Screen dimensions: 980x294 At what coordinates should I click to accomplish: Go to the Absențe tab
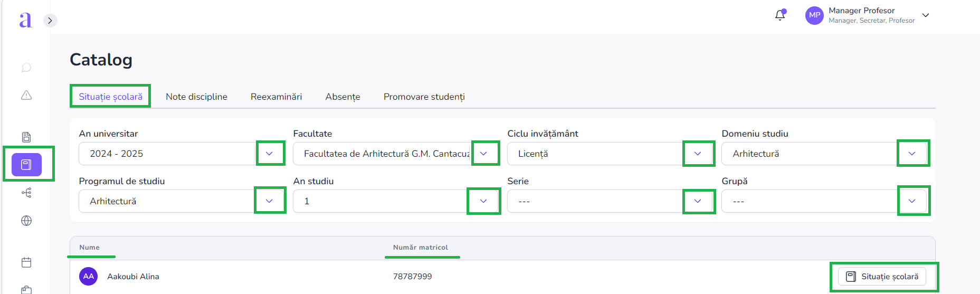point(342,97)
